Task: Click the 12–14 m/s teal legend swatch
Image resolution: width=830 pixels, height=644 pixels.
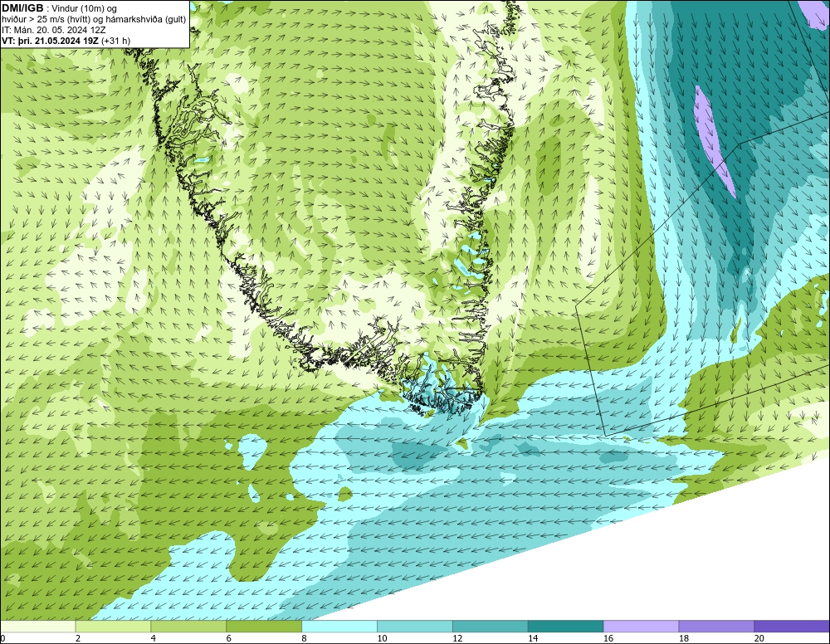Action: tap(491, 627)
